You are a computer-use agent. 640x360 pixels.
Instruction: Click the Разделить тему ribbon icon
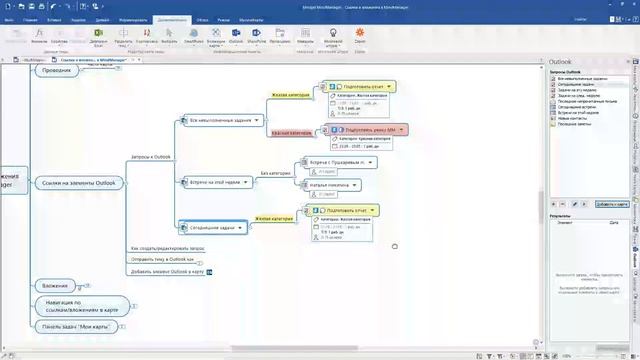click(123, 33)
